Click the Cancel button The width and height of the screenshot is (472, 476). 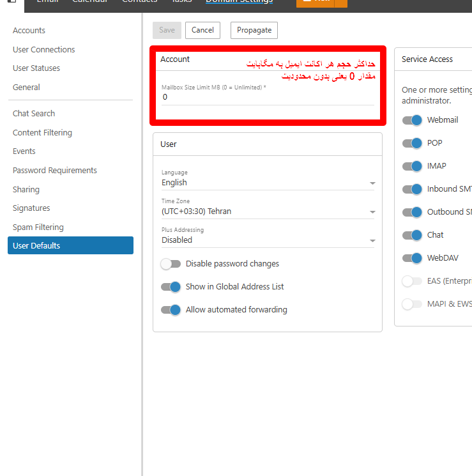[202, 30]
